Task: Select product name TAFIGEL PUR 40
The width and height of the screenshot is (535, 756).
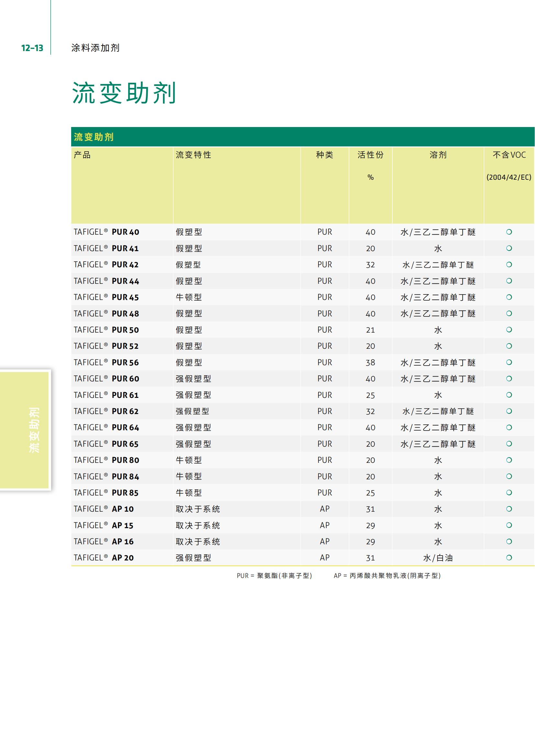Action: [106, 232]
